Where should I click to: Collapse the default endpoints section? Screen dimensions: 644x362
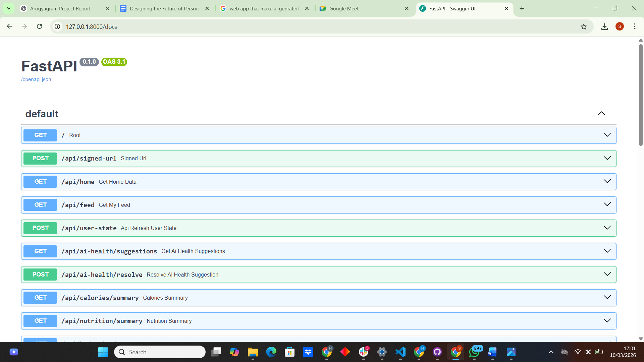tap(601, 114)
